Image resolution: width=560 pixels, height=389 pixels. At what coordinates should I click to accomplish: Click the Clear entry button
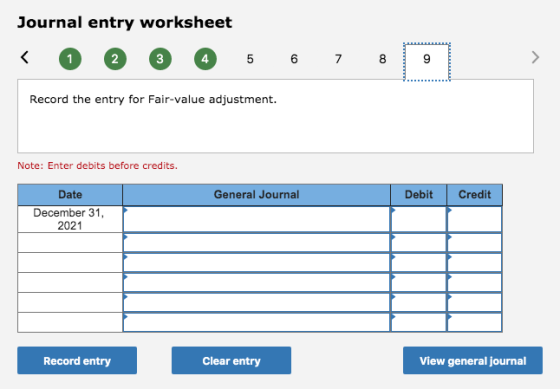[231, 360]
